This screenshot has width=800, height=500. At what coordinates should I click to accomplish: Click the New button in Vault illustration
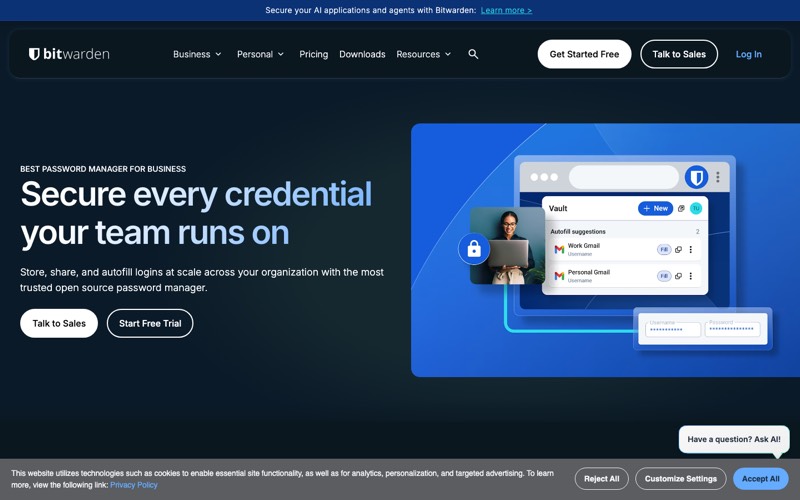click(656, 208)
